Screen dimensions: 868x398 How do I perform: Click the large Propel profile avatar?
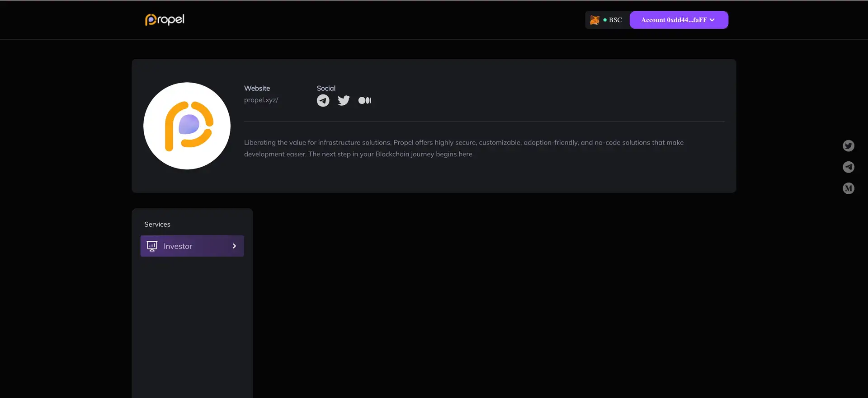[x=187, y=126]
